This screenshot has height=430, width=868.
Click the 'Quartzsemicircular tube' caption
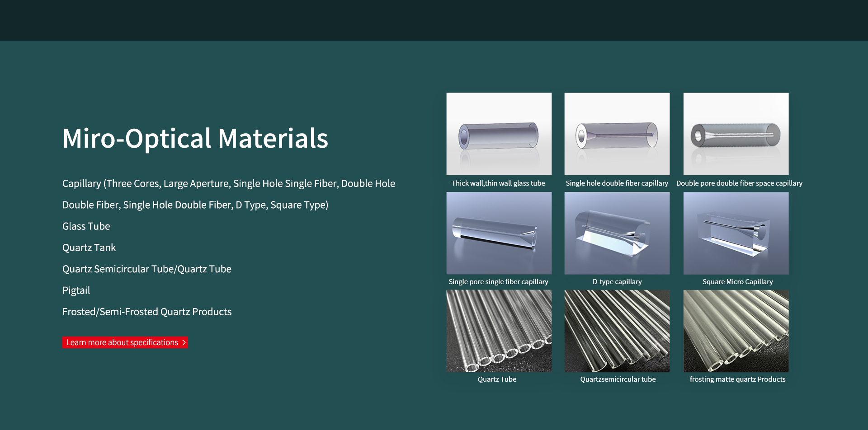618,379
